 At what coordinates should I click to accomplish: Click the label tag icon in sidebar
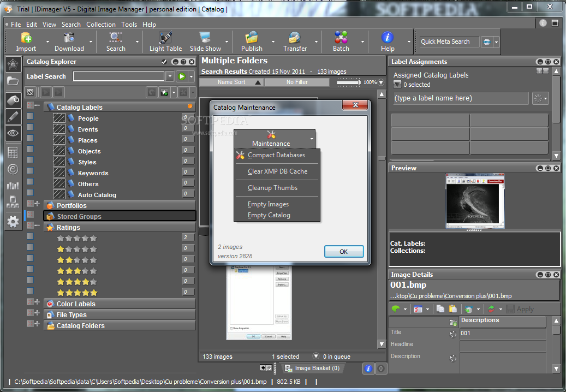pyautogui.click(x=13, y=100)
